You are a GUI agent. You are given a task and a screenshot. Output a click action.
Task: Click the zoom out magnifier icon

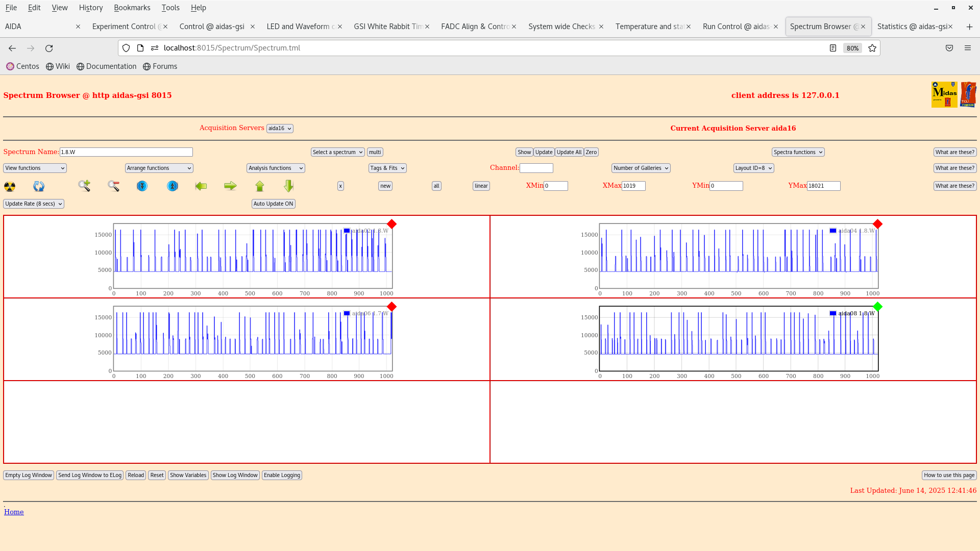click(x=113, y=186)
